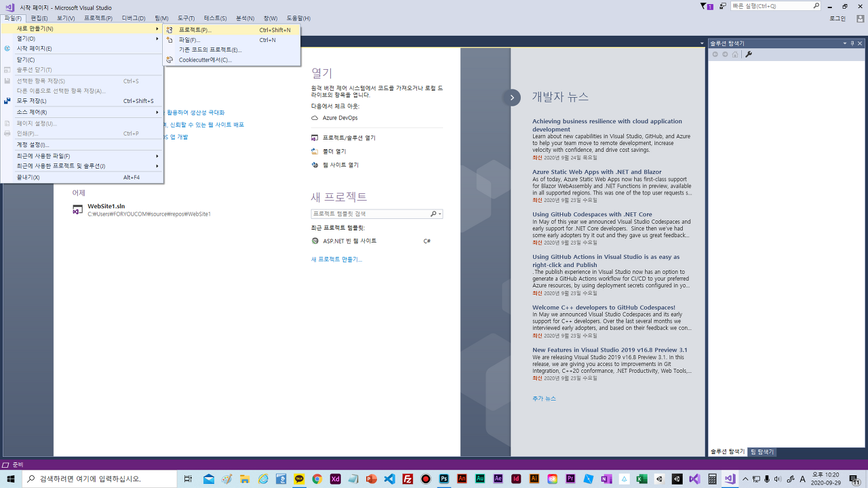Click 로그인 sign-in button
The width and height of the screenshot is (868, 488).
pyautogui.click(x=837, y=18)
